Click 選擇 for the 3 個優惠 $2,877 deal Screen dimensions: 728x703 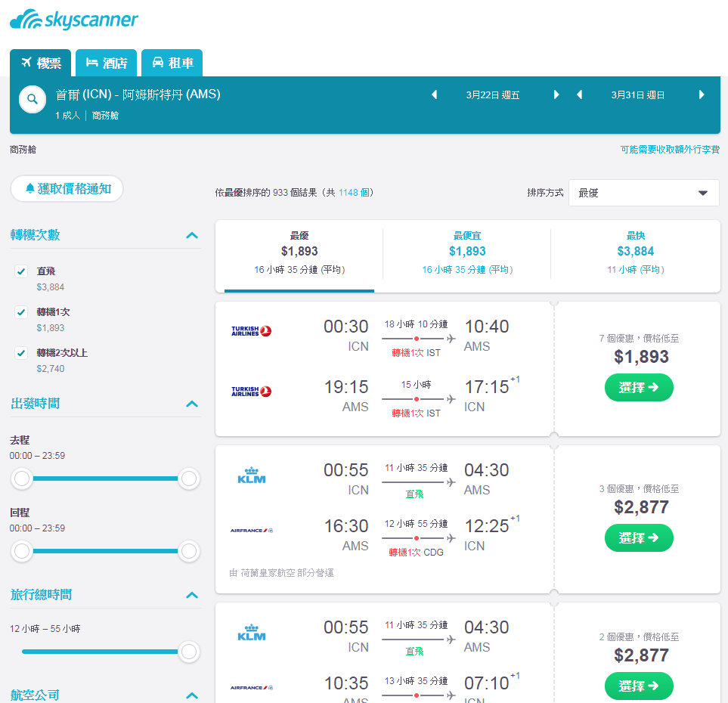[x=639, y=537]
